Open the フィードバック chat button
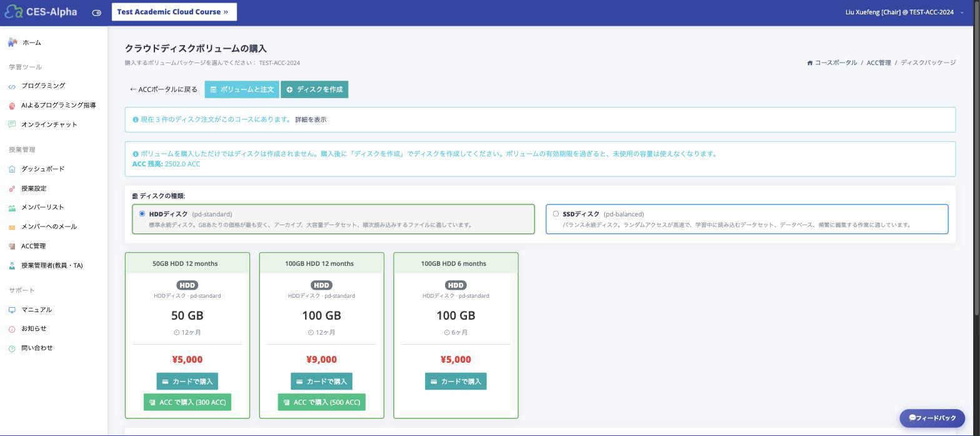 coord(932,418)
